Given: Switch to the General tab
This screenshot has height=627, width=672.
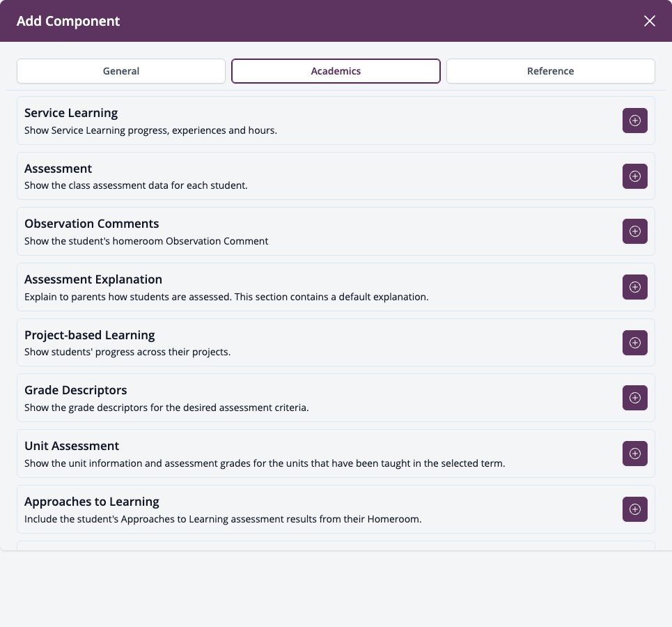Looking at the screenshot, I should coord(121,71).
